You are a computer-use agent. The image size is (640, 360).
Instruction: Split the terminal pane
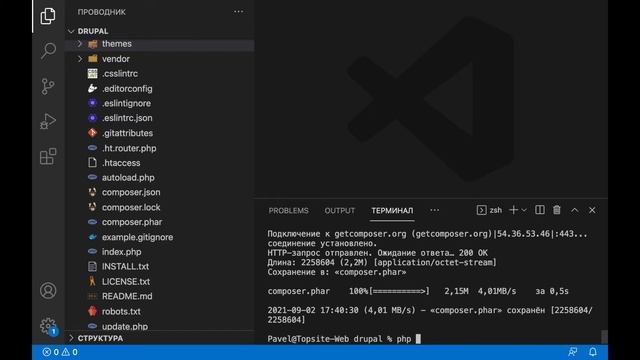point(540,210)
